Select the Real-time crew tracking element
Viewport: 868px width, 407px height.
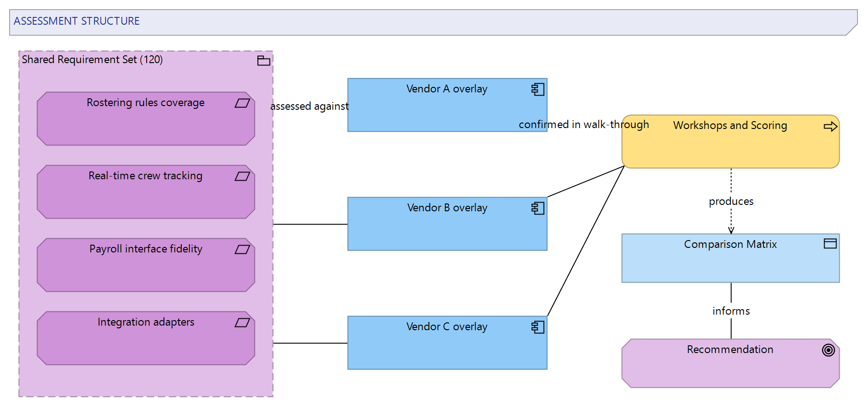[146, 192]
